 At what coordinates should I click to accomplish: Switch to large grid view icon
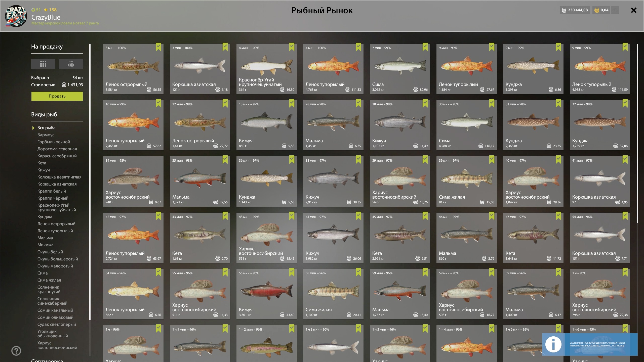(43, 64)
